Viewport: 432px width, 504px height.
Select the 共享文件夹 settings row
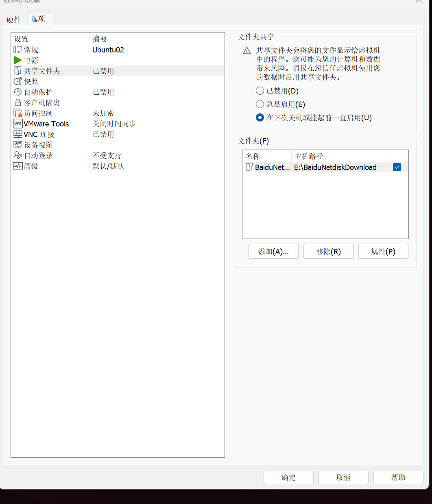pos(118,71)
